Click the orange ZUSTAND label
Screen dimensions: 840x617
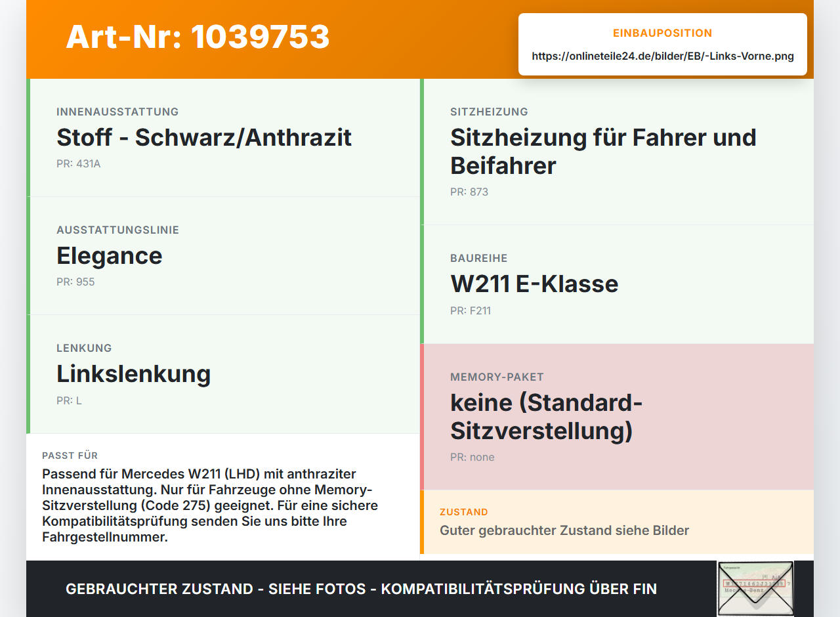point(464,512)
